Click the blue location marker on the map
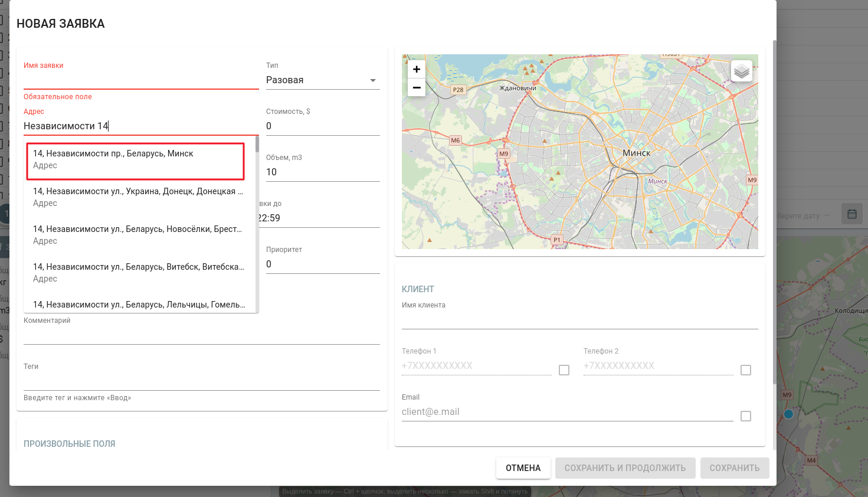Image resolution: width=868 pixels, height=497 pixels. (x=788, y=414)
